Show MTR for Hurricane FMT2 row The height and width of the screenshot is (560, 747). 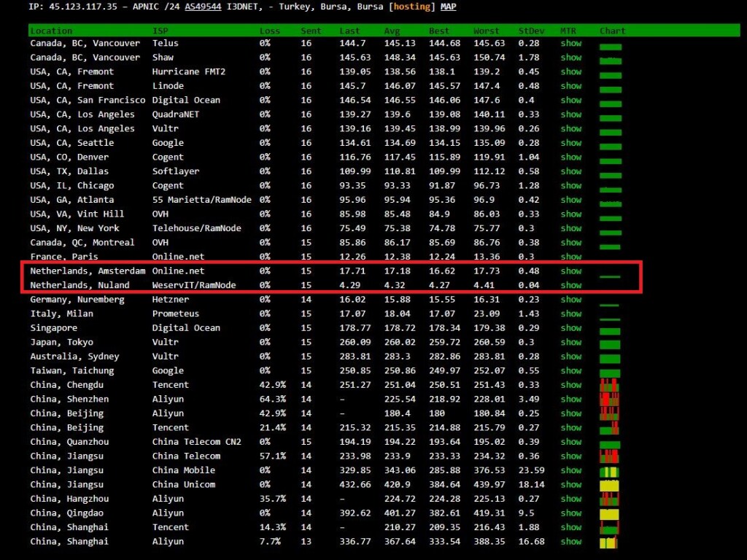click(x=570, y=72)
